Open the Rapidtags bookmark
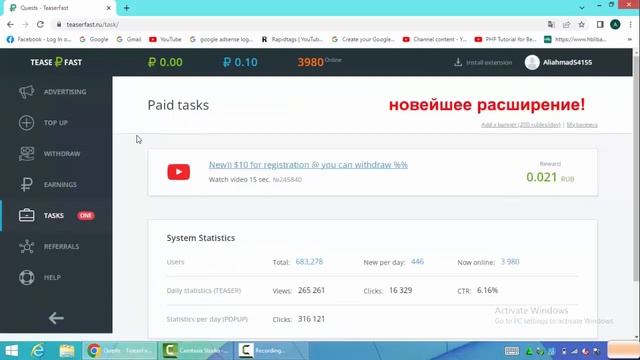 coord(292,39)
